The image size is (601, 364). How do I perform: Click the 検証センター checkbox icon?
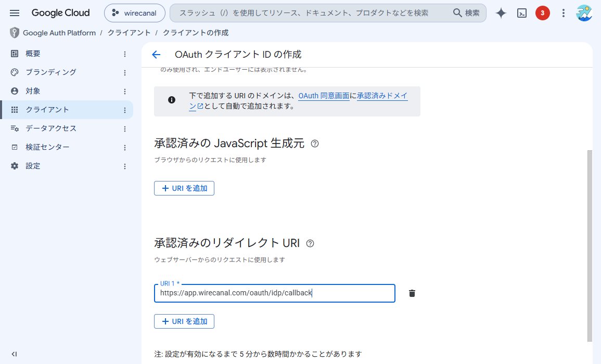[x=15, y=147]
